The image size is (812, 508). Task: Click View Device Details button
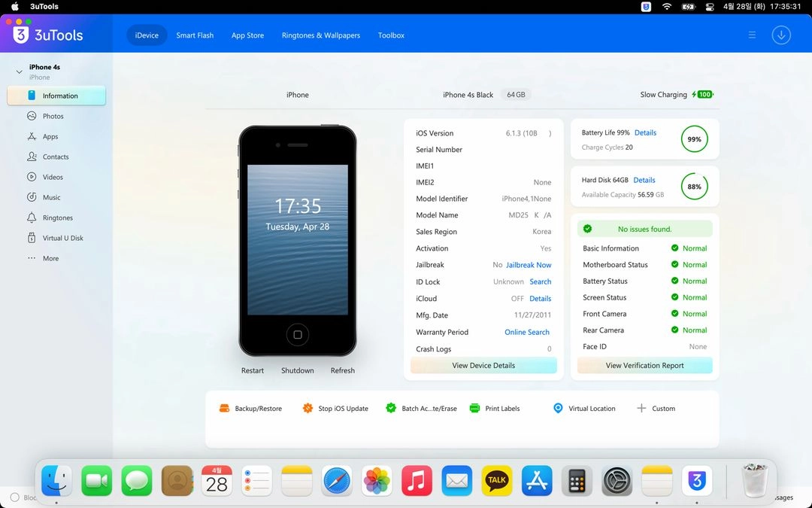(483, 366)
